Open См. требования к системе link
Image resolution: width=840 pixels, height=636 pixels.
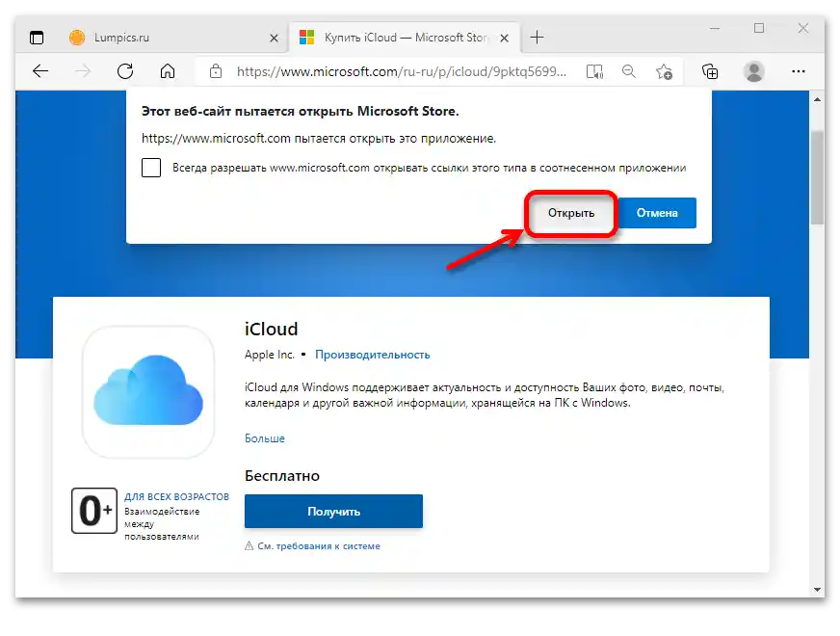coord(318,546)
